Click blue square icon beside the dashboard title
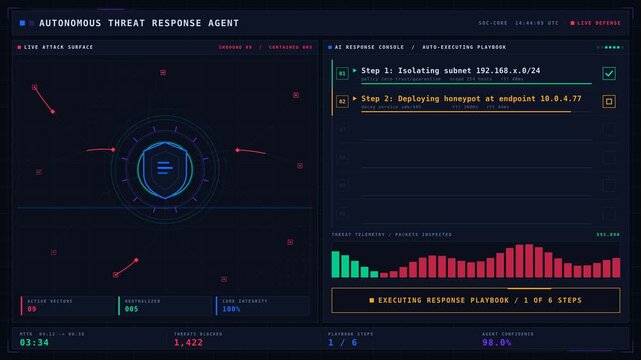Image resolution: width=641 pixels, height=360 pixels. [22, 23]
